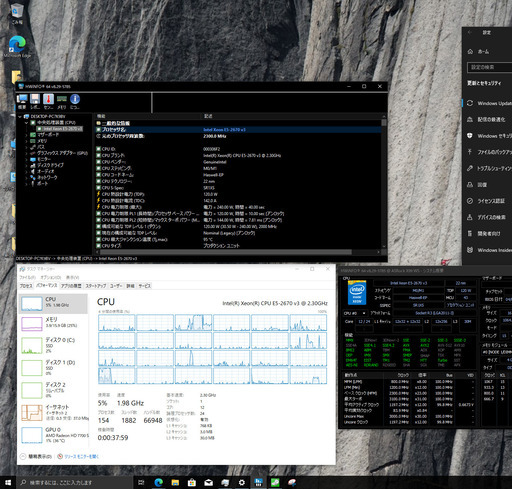Click the Uncore Max row in the clock table
Screen dimensions: 512x489
[x=409, y=416]
